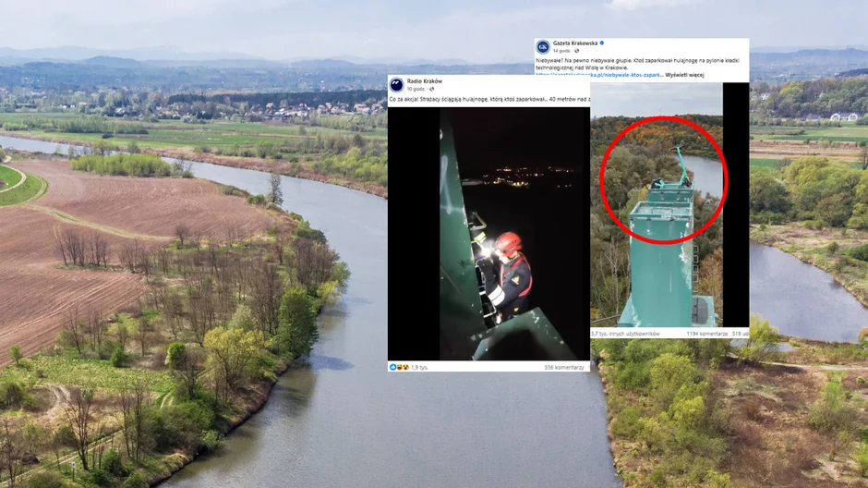Open the 5,7 tys. innych użytkowników reactions list
The image size is (868, 488).
click(625, 334)
